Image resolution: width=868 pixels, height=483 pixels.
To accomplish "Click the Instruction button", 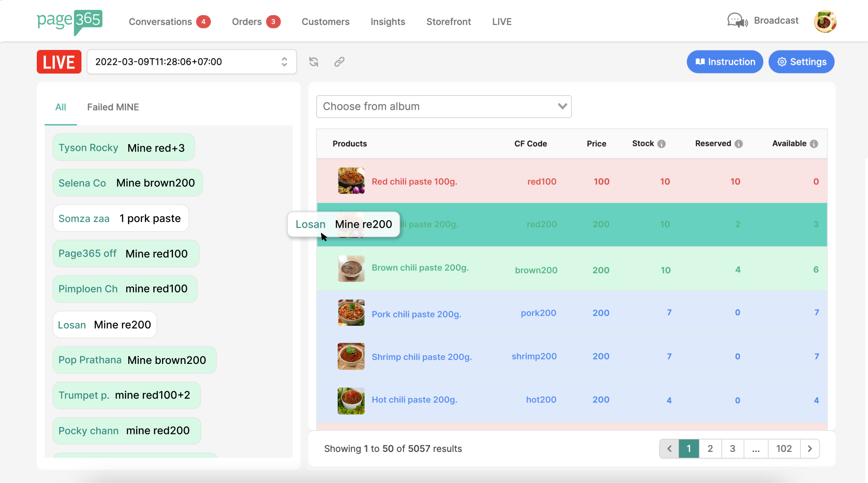I will coord(724,62).
